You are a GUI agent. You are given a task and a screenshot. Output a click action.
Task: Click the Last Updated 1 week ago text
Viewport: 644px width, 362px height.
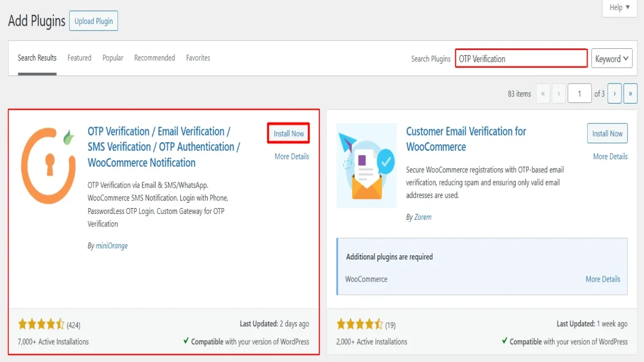point(592,324)
